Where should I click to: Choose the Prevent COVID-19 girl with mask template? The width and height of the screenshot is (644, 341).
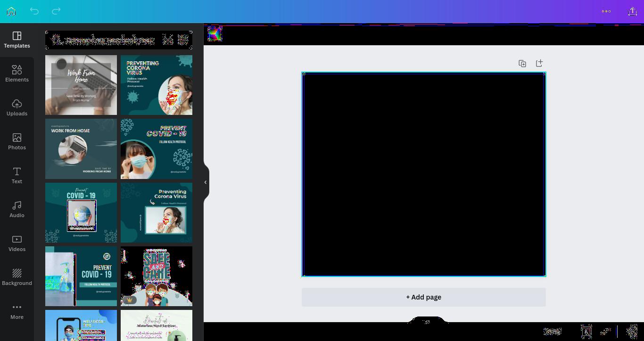[x=157, y=149]
